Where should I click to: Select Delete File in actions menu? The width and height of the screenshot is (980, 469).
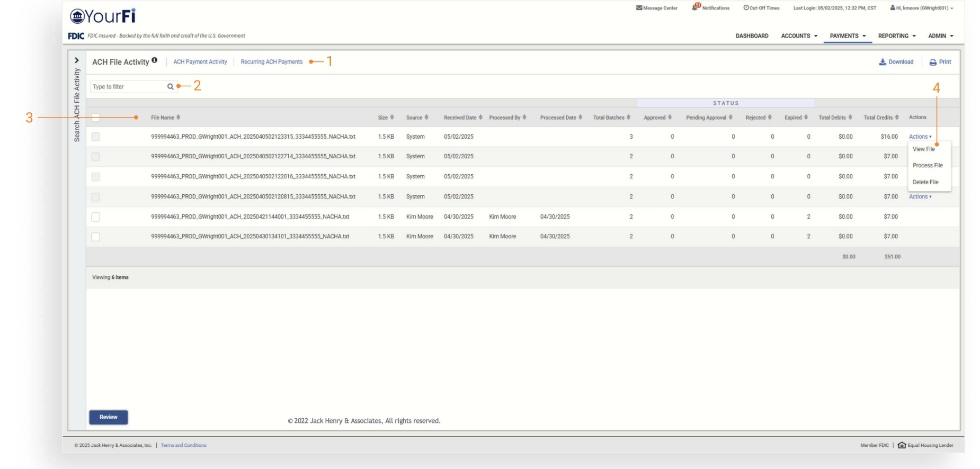[925, 182]
